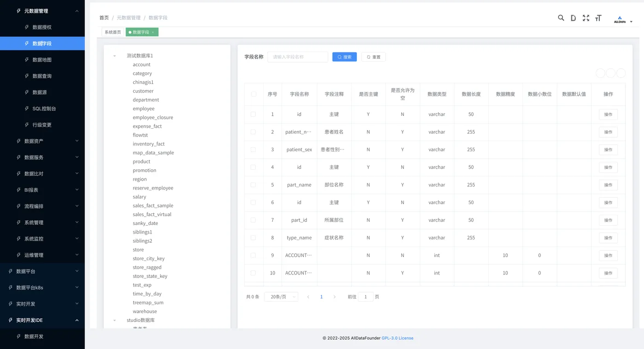Check the checkbox for row 2 patient_n

click(253, 132)
